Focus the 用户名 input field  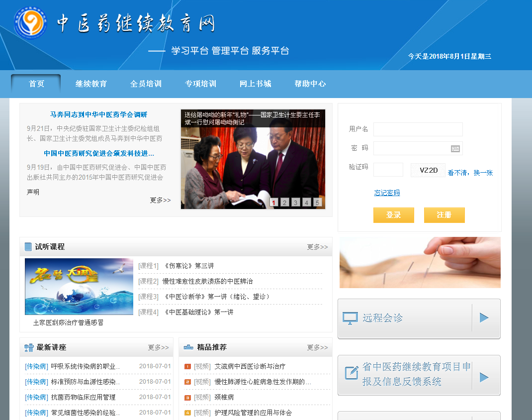[x=418, y=129]
